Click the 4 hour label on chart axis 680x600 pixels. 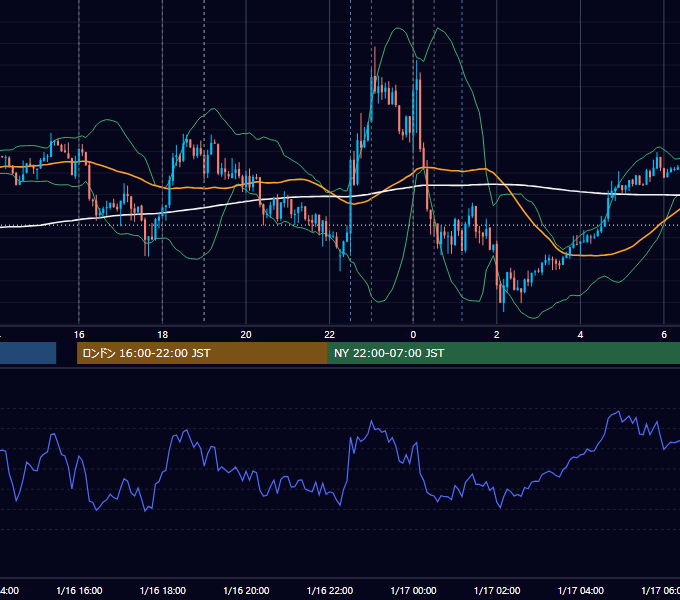coord(580,335)
